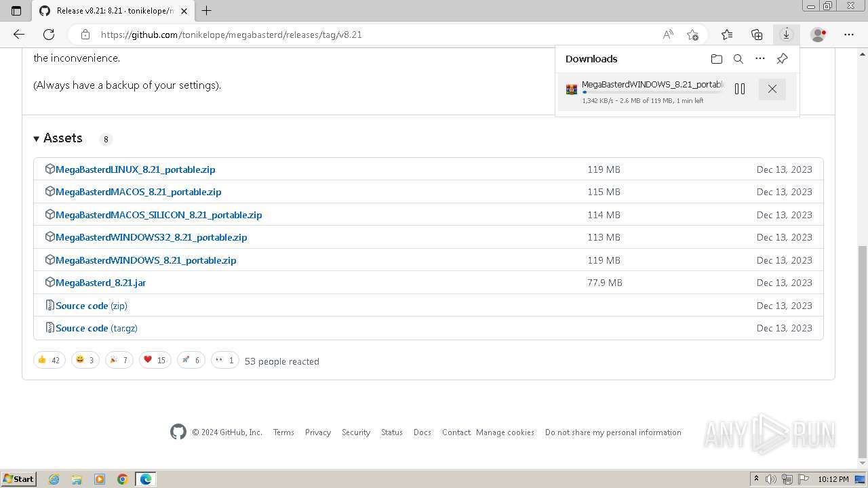Launch Internet Explorer from taskbar

(54, 479)
